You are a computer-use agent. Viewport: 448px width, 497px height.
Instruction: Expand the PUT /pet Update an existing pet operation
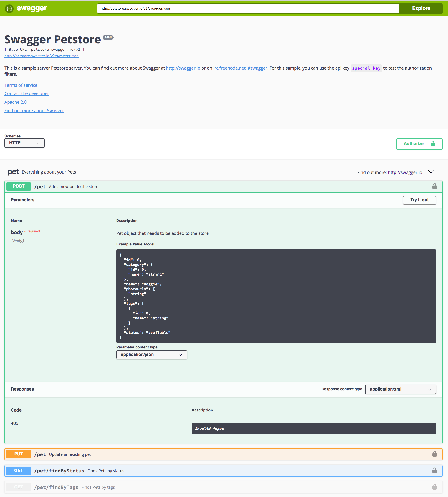tap(70, 454)
